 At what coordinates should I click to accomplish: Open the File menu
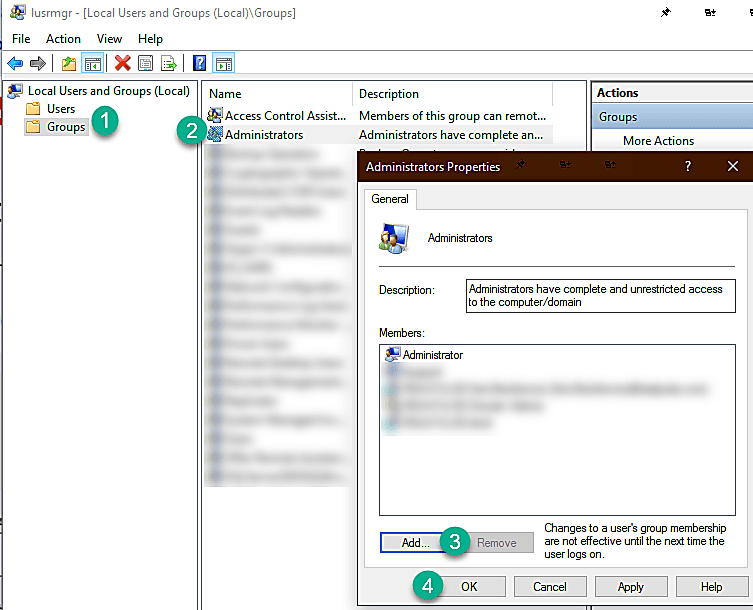[21, 39]
